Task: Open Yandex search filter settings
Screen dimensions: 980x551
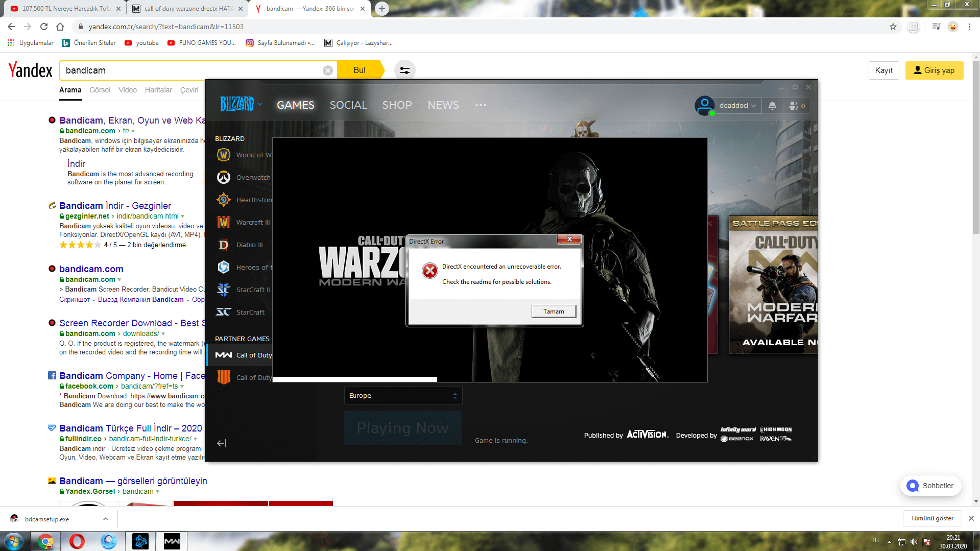Action: click(x=404, y=70)
